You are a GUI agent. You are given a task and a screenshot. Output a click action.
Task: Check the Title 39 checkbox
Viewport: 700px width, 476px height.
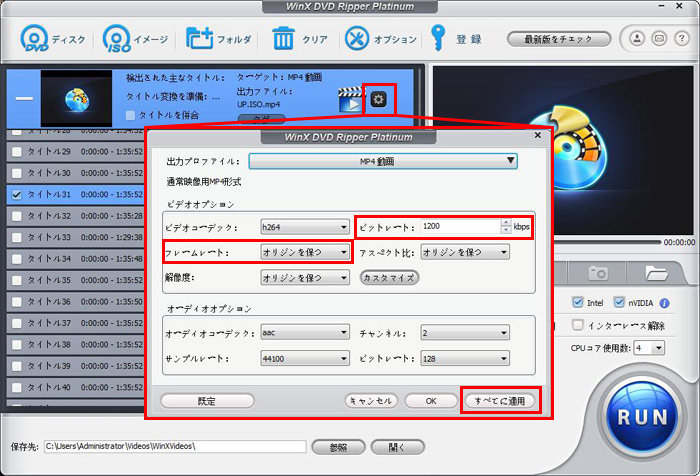pos(17,366)
